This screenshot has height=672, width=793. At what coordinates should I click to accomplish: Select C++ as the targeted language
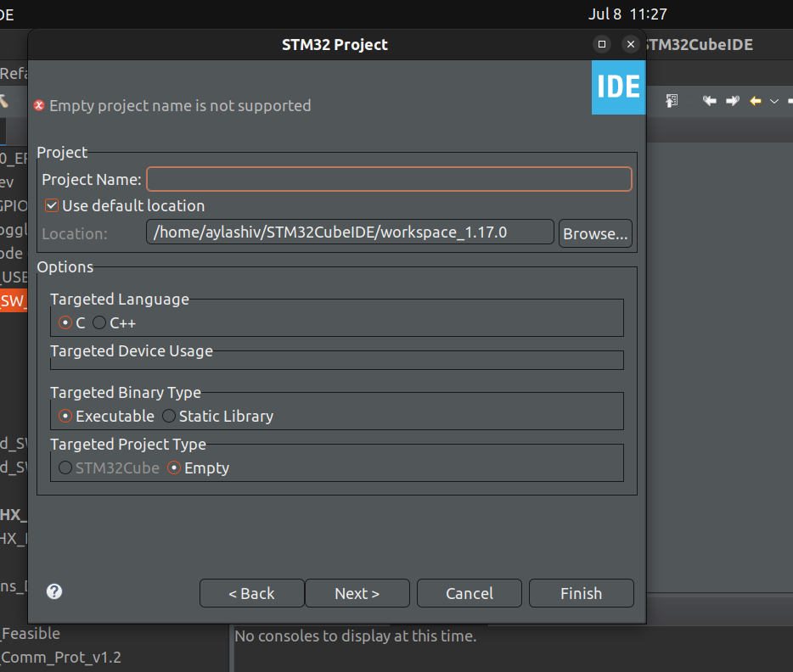100,322
